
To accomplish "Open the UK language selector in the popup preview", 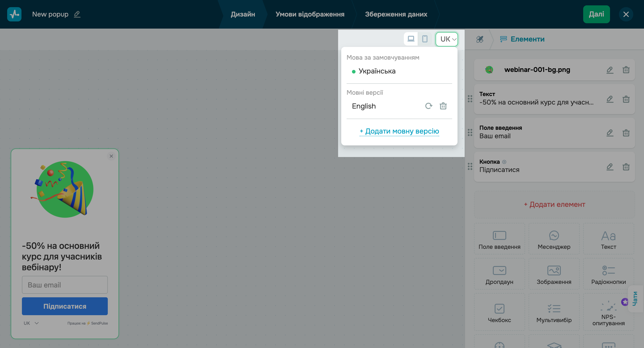I will click(31, 323).
